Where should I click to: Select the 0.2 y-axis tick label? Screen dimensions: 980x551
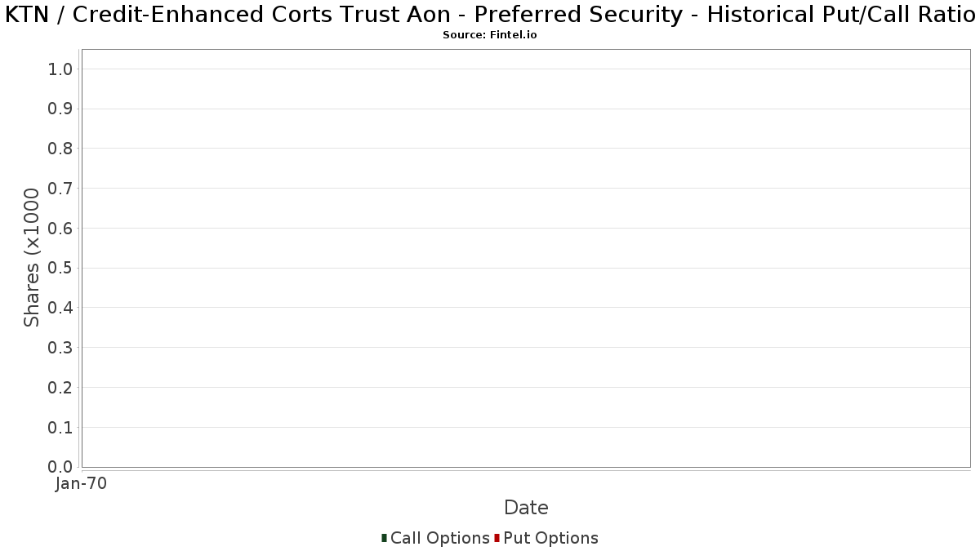pos(61,388)
